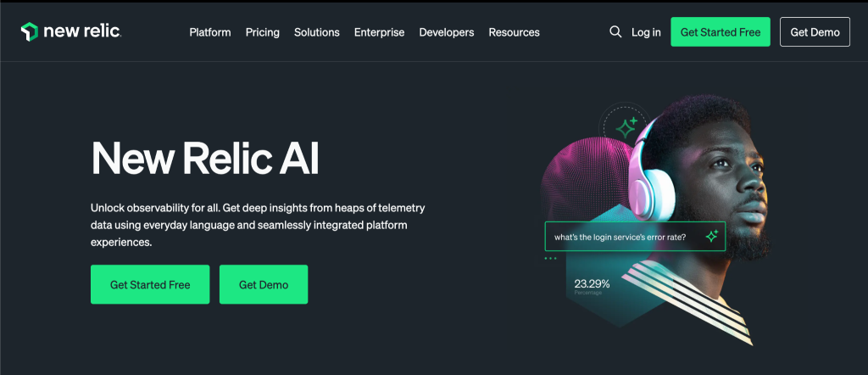Open the Platform menu
This screenshot has height=375, width=868.
point(210,32)
